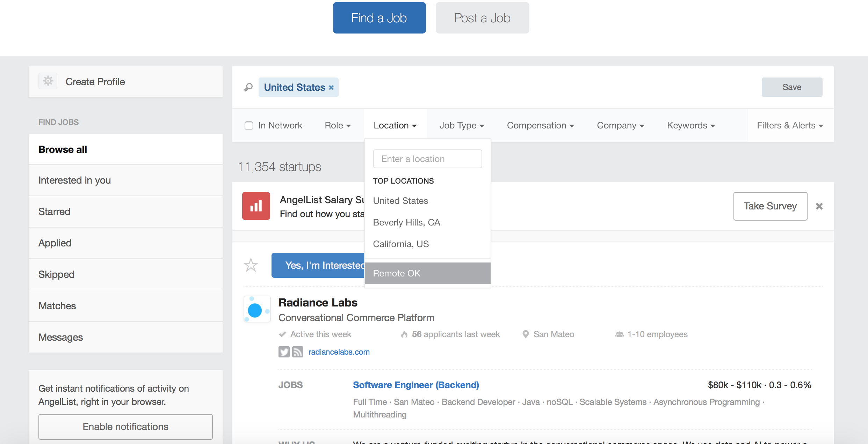This screenshot has width=868, height=444.
Task: Open the Messages section
Action: [x=125, y=337]
